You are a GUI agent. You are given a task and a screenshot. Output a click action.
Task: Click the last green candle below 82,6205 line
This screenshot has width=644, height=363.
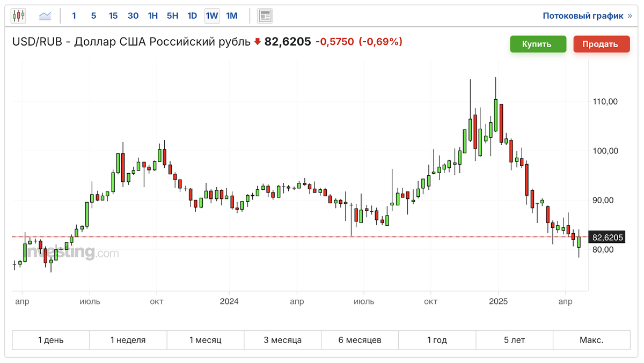coord(579,243)
